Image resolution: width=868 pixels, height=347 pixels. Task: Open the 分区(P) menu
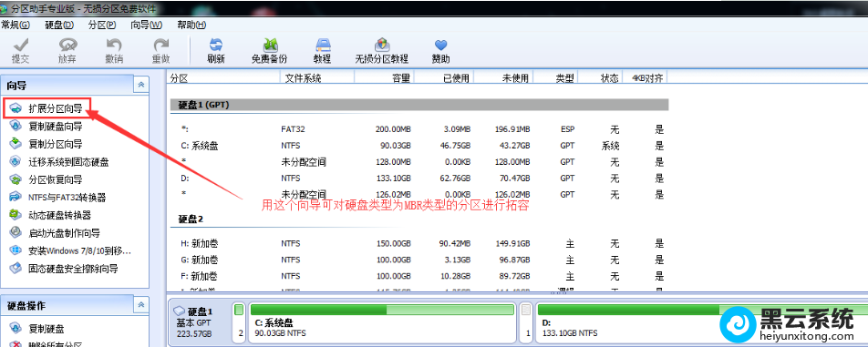click(102, 25)
